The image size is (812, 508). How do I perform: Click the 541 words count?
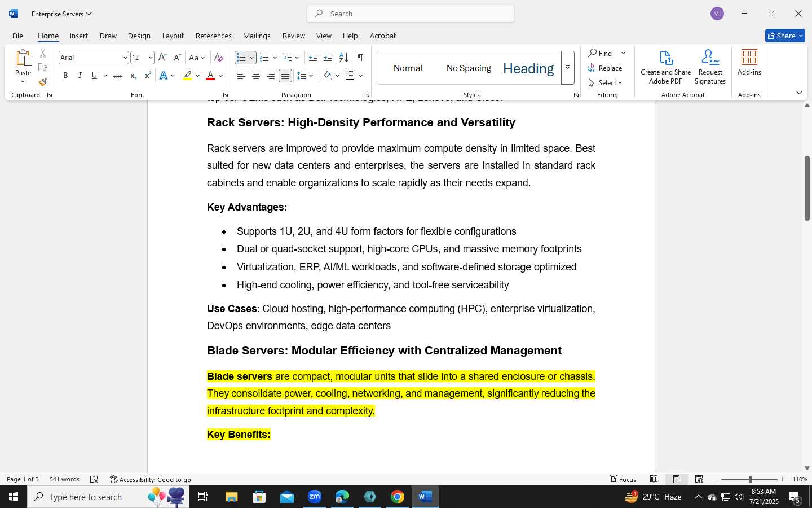[x=64, y=479]
